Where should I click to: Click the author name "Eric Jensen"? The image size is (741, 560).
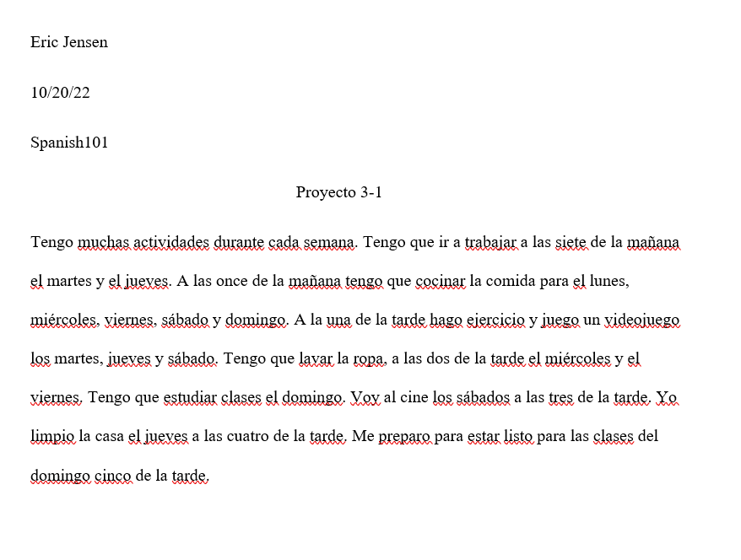[x=69, y=42]
